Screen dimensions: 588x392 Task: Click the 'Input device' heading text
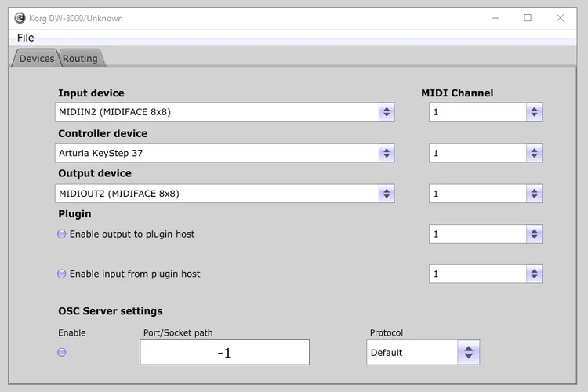91,93
